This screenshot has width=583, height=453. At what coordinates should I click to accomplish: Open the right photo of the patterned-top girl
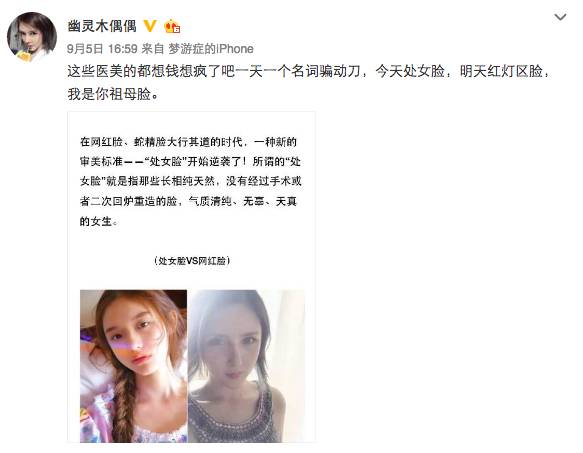246,366
